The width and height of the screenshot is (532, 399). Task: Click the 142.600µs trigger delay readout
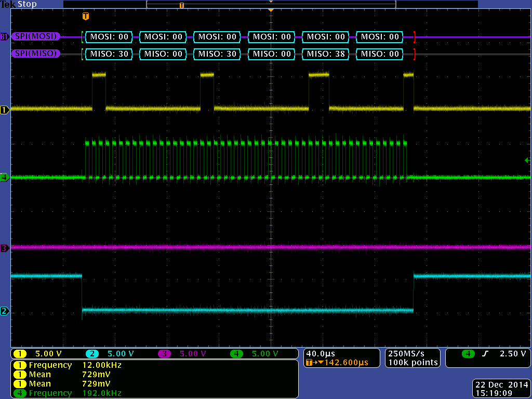pos(345,363)
